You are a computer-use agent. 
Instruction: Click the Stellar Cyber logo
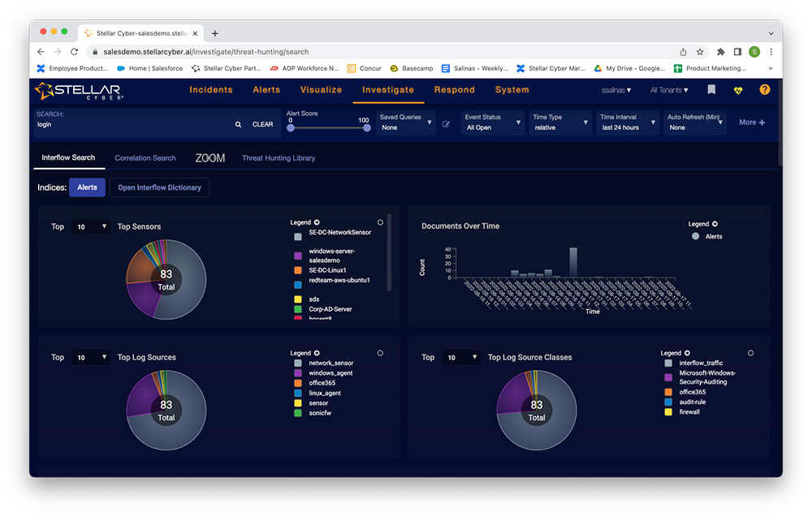pos(79,90)
